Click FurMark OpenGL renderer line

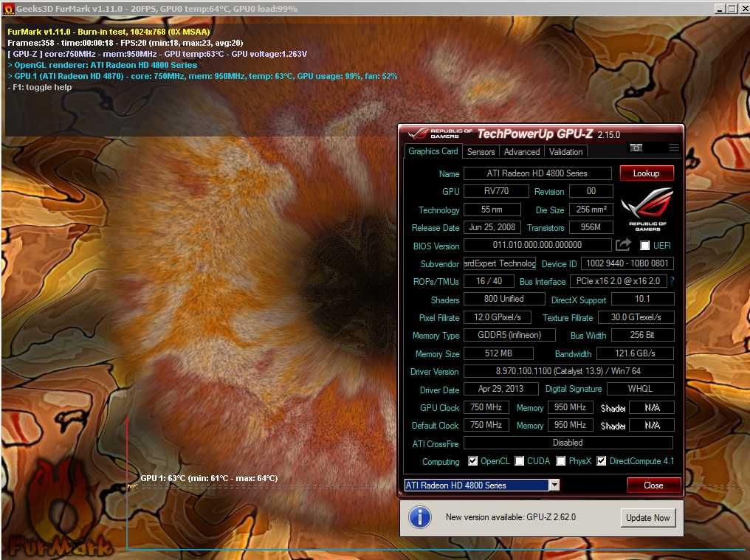click(x=103, y=65)
